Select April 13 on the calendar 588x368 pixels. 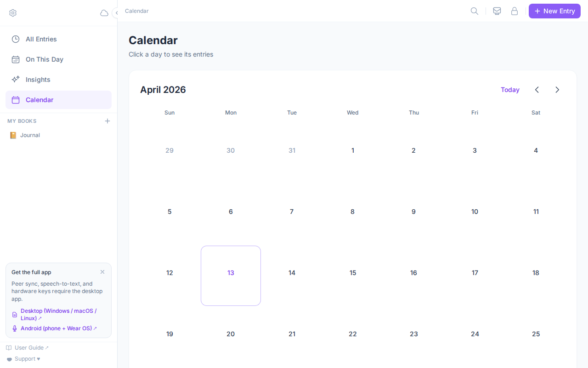pos(231,273)
